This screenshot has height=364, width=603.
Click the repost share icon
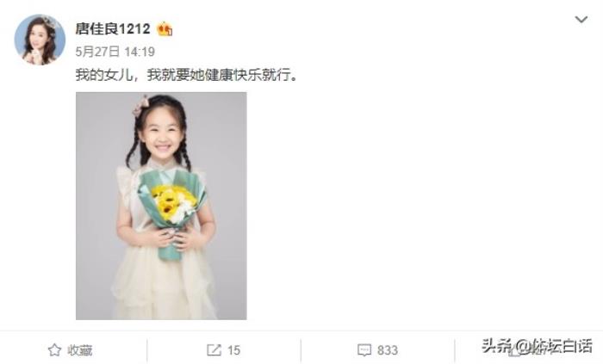214,349
